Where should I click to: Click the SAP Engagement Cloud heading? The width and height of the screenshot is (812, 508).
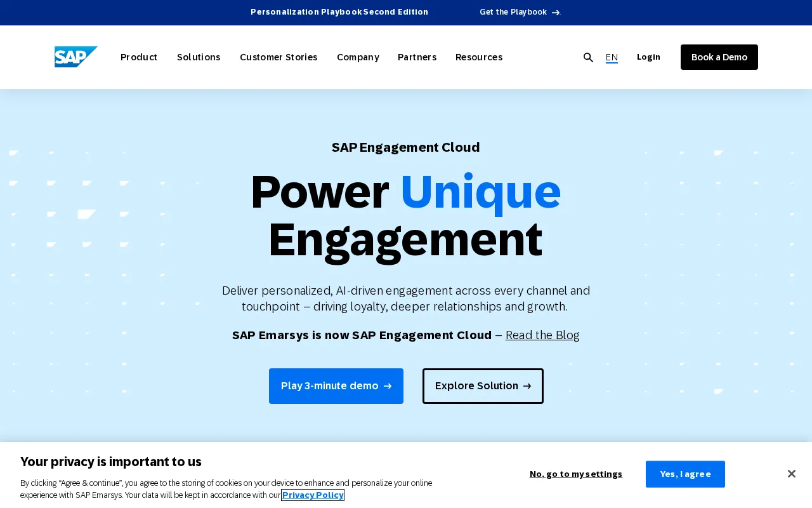406,147
